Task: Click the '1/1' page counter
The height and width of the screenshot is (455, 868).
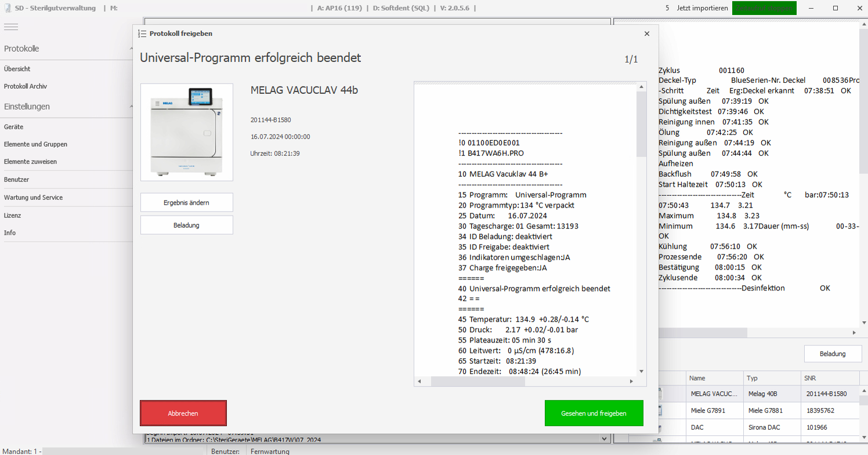Action: coord(631,59)
